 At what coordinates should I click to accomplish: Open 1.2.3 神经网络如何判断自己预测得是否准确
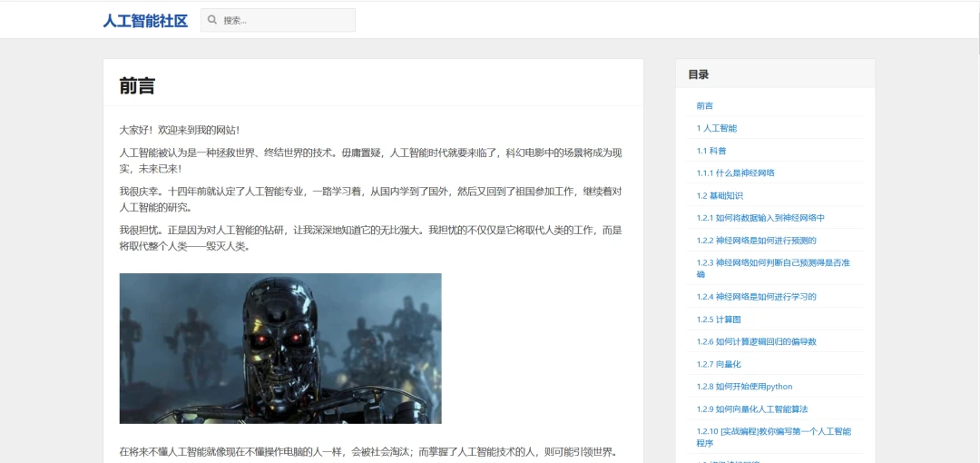(x=773, y=268)
